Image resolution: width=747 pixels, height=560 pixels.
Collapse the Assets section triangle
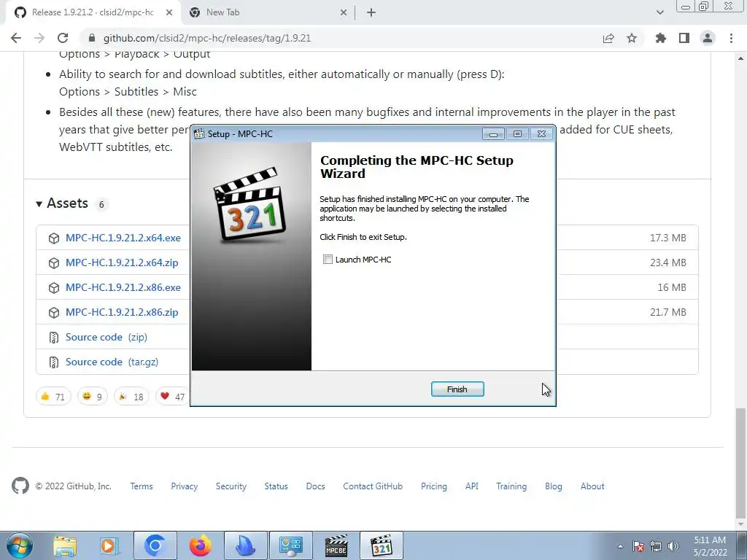pos(39,204)
